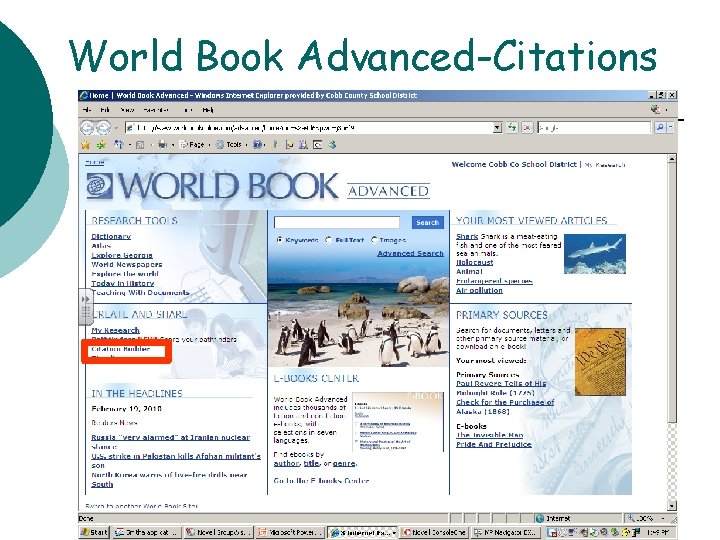The width and height of the screenshot is (720, 540).
Task: Open the Favorites Center star icon
Action: click(x=85, y=145)
